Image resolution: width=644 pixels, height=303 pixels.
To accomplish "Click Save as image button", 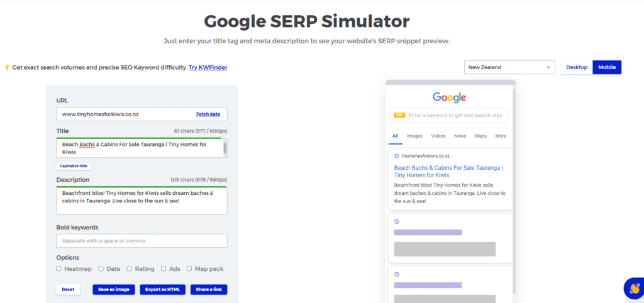I will tap(114, 289).
